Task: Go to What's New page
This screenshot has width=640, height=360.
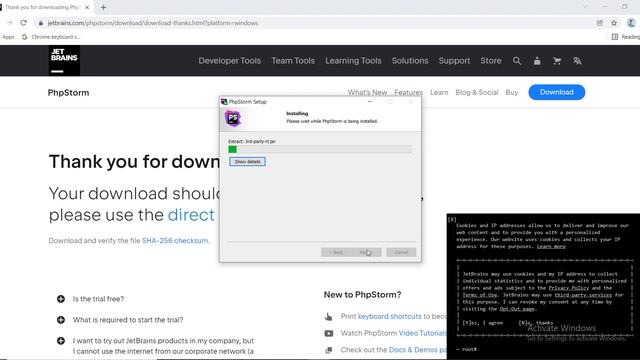Action: 367,92
